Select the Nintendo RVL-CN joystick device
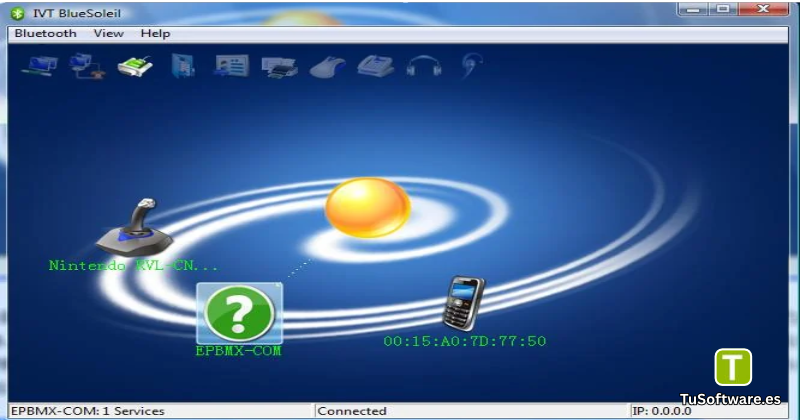800x420 pixels. 134,228
